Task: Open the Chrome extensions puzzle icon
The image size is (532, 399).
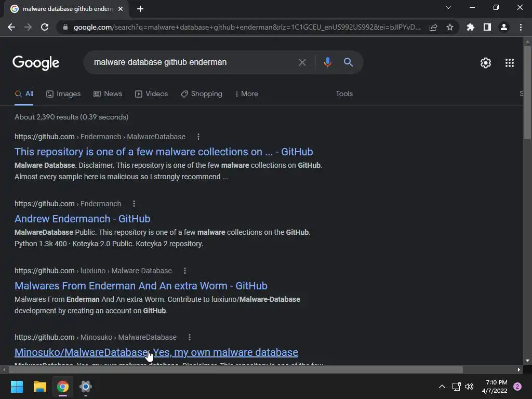Action: [470, 27]
